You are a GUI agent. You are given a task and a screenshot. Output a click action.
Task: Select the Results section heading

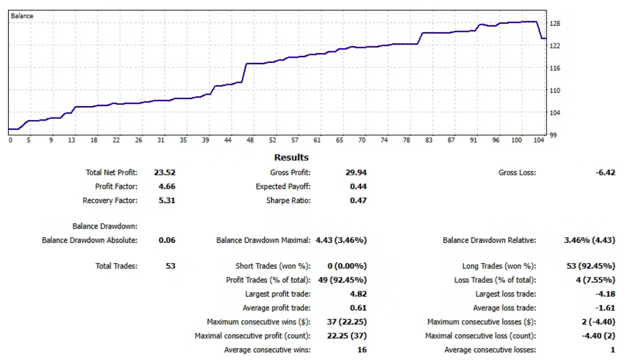(291, 157)
